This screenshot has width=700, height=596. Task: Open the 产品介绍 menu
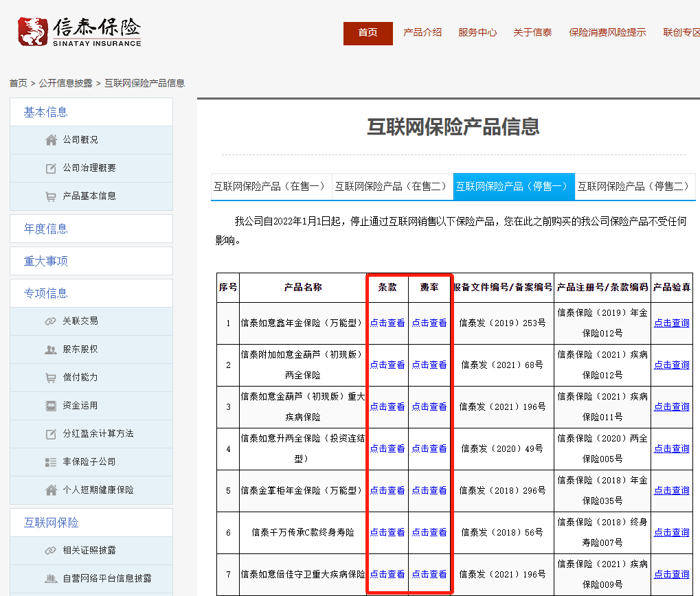pos(422,32)
